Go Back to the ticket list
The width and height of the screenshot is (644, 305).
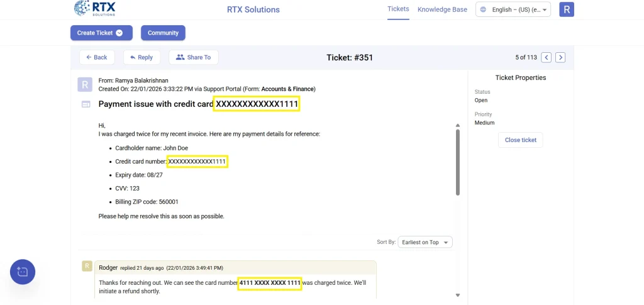click(x=97, y=57)
